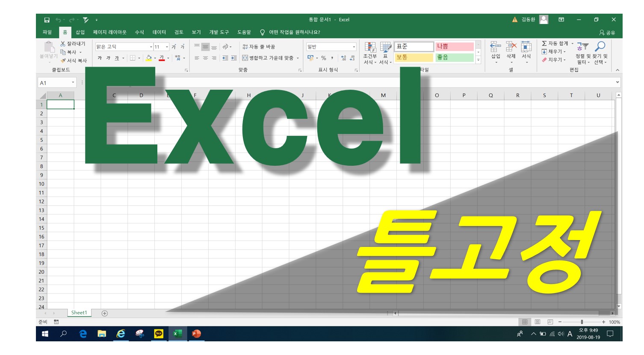Apply percent style format
644x355 pixels.
[324, 58]
